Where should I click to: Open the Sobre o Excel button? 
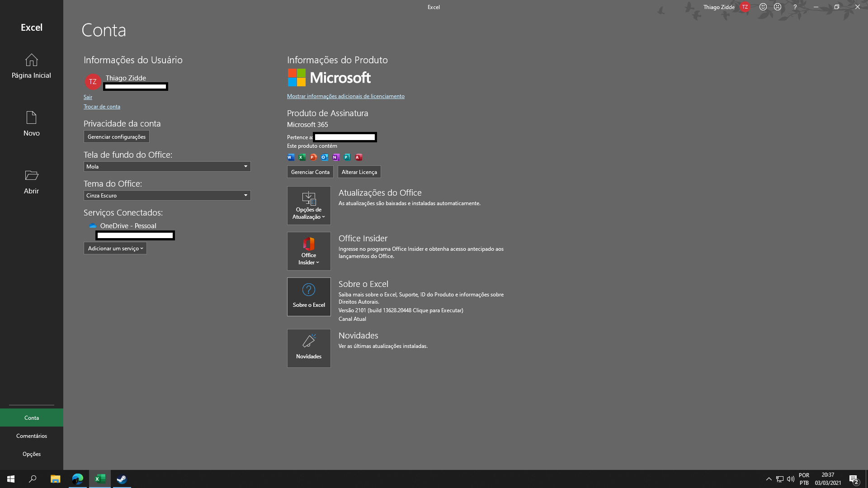pyautogui.click(x=309, y=297)
